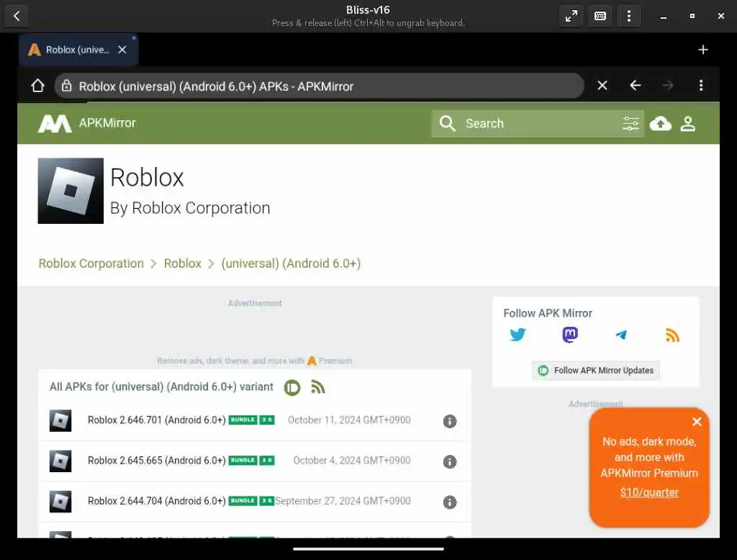
Task: Dismiss the orange Premium popup
Action: coord(697,421)
